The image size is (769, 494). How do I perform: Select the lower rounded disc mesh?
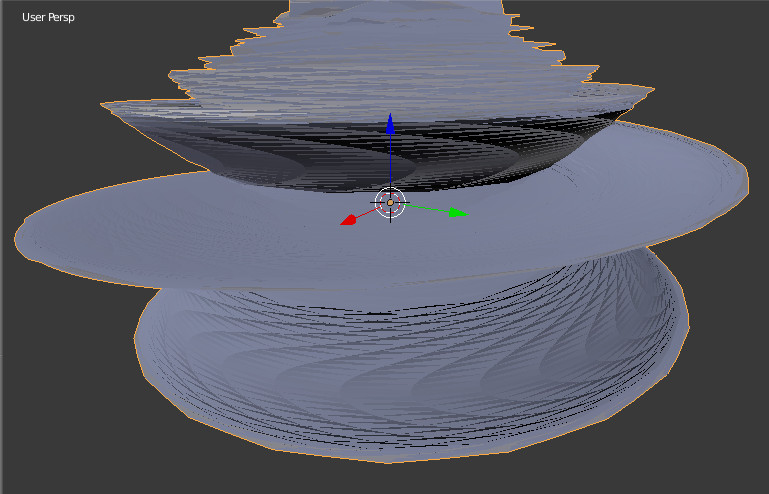pyautogui.click(x=400, y=380)
